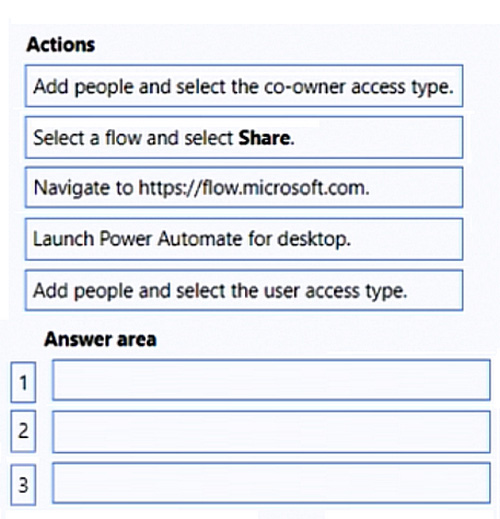Choose the Navigate to flow.microsoft.com action
This screenshot has height=519, width=500.
(244, 188)
